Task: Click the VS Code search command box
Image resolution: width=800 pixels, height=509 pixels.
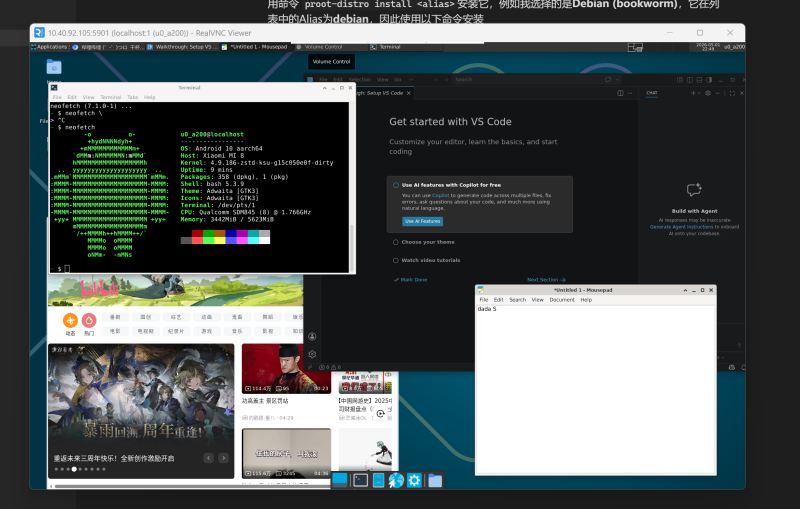Action: point(526,80)
